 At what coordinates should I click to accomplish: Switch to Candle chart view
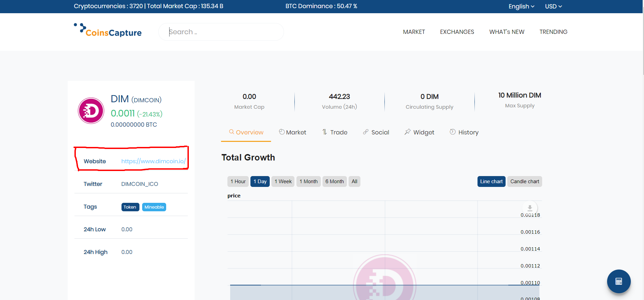[525, 181]
